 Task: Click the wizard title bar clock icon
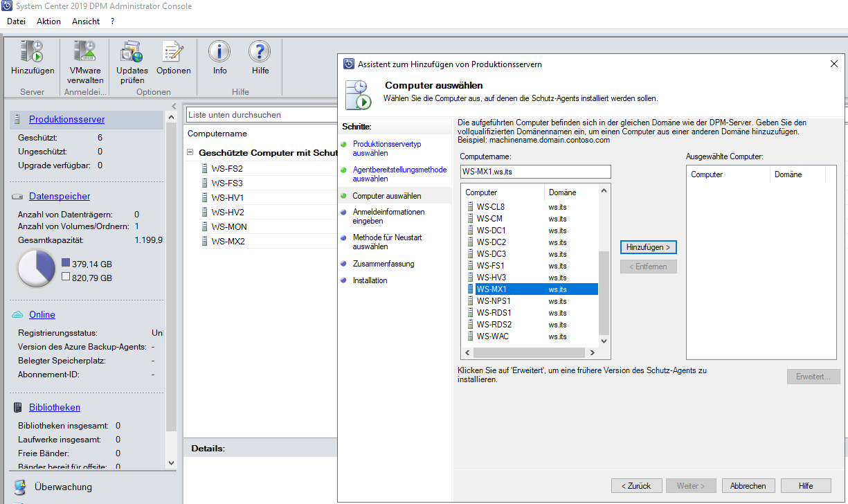coord(349,64)
